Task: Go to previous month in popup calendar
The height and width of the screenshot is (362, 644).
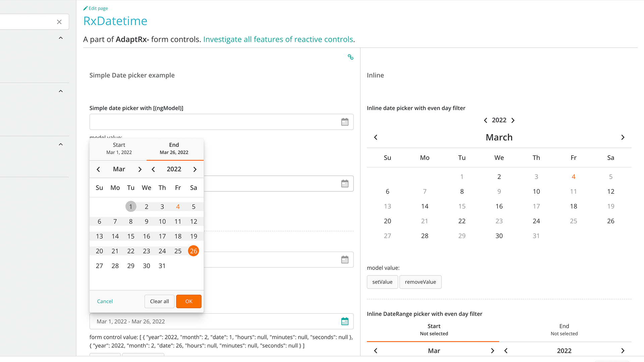Action: click(98, 169)
